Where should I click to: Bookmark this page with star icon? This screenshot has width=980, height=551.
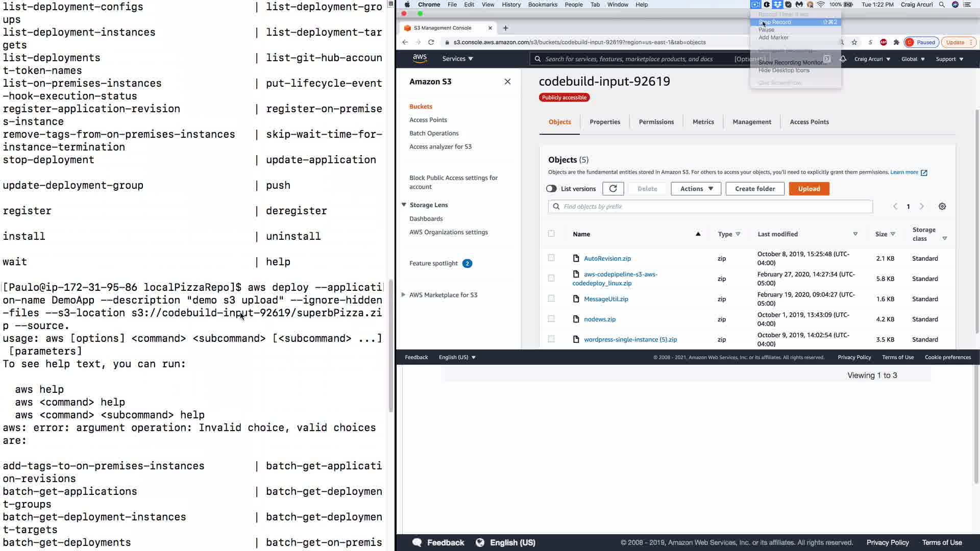point(854,42)
